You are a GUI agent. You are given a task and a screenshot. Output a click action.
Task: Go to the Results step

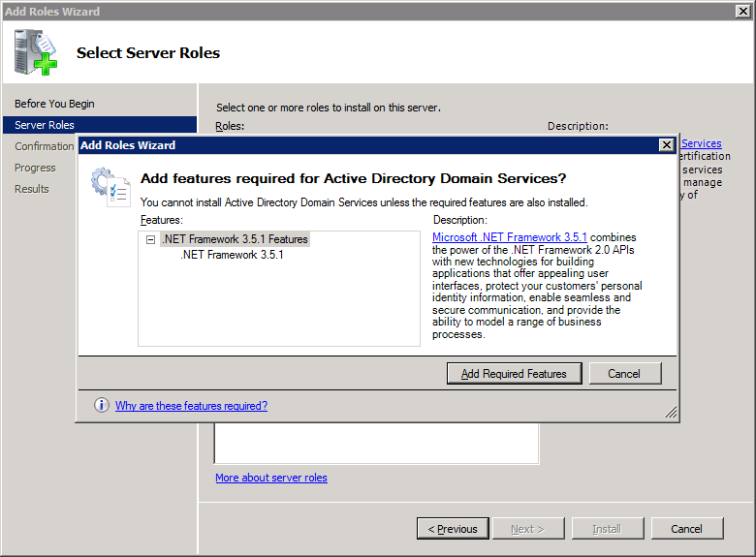coord(31,189)
